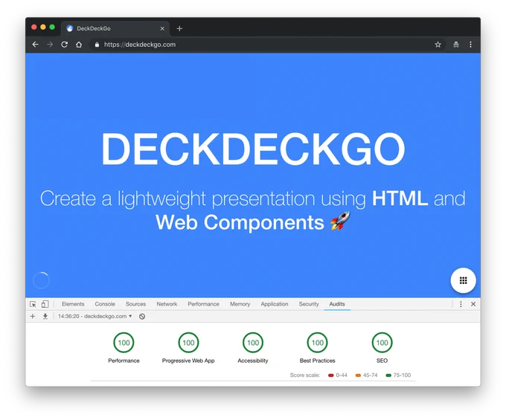Open the grid menu floating button
This screenshot has width=506, height=420.
point(463,280)
